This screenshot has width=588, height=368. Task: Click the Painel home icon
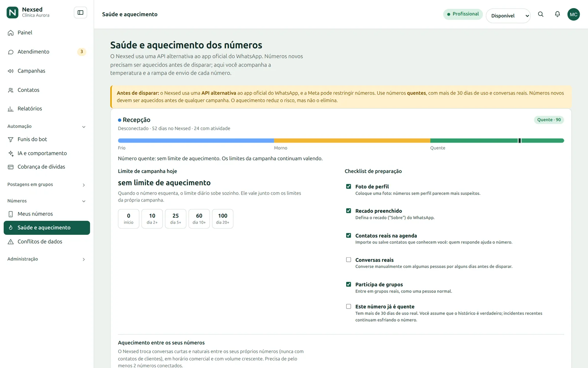tap(11, 33)
